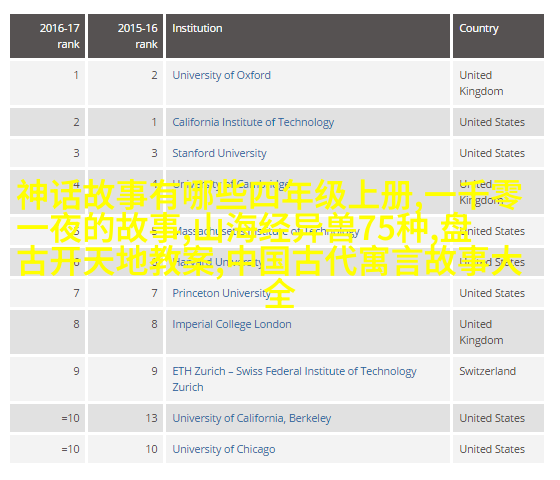Open the Massachusetts Institute of Technology link
The image size is (560, 480).
(266, 231)
